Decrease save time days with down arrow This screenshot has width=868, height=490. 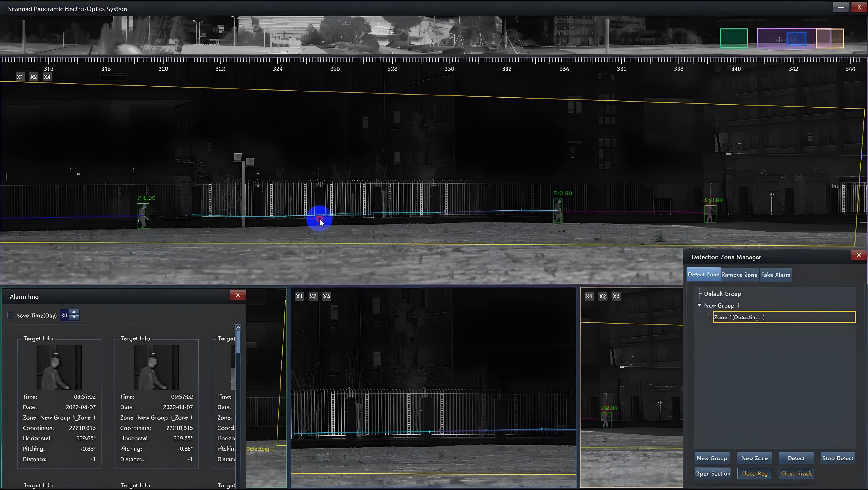(x=74, y=318)
